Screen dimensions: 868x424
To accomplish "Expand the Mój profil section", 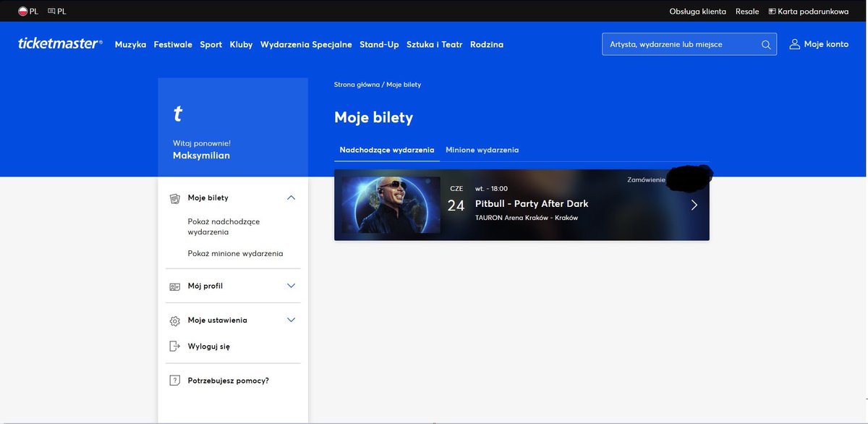I will pyautogui.click(x=292, y=286).
